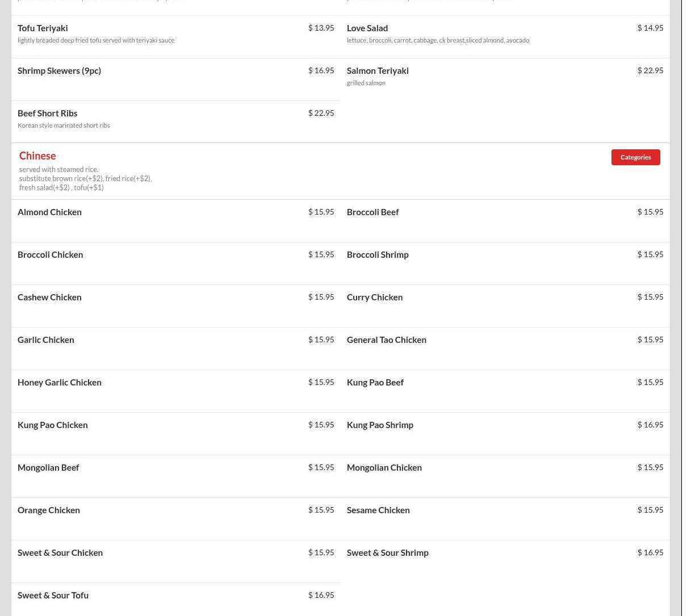The height and width of the screenshot is (616, 687).
Task: Click the Chinese section heading
Action: pos(37,156)
